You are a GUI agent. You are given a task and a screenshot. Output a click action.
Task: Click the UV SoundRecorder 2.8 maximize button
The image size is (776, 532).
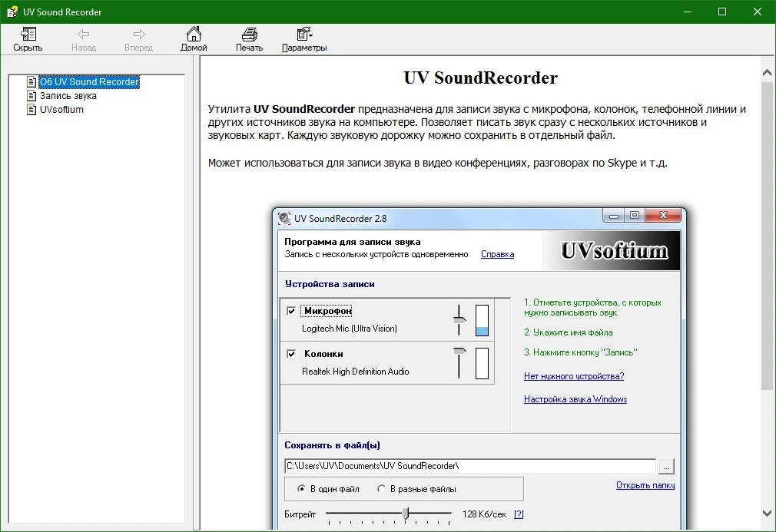pos(635,215)
